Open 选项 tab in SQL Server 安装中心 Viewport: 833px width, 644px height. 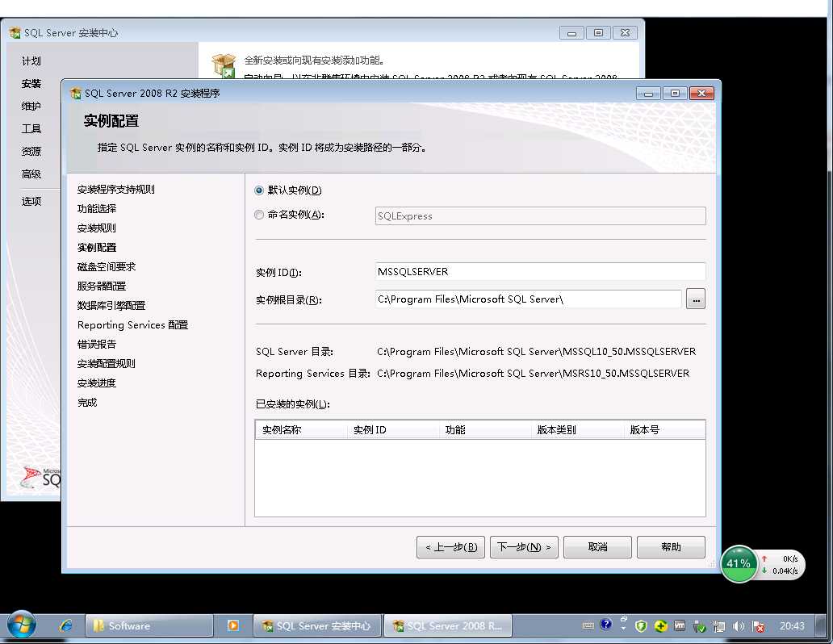[31, 202]
